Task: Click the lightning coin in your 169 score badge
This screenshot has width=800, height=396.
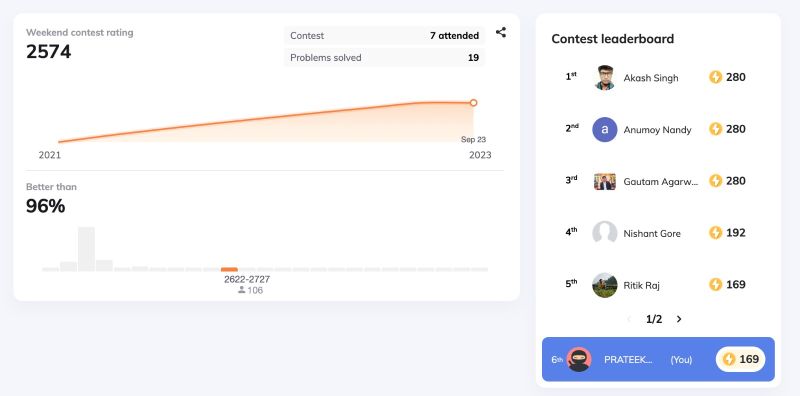Action: tap(729, 359)
